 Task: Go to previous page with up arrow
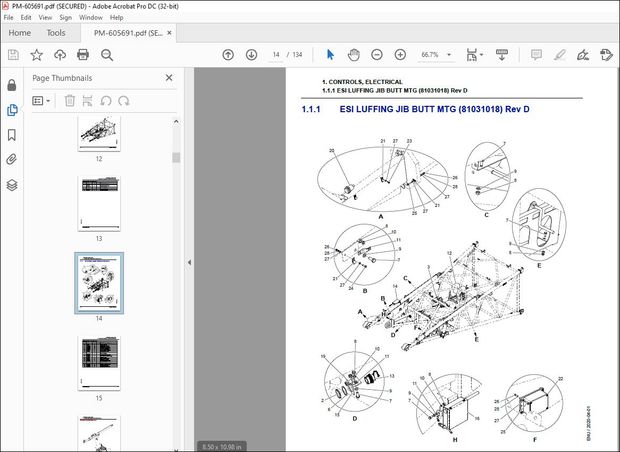(228, 55)
